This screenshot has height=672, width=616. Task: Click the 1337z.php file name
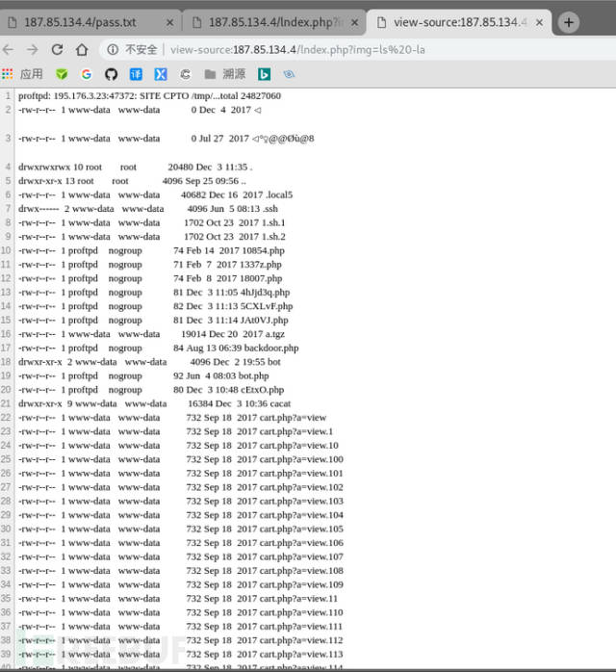[x=261, y=265]
